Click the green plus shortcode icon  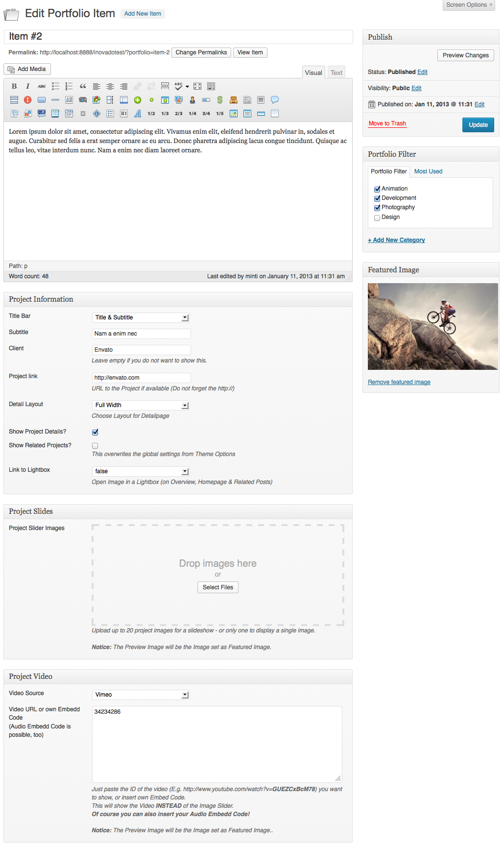click(138, 100)
